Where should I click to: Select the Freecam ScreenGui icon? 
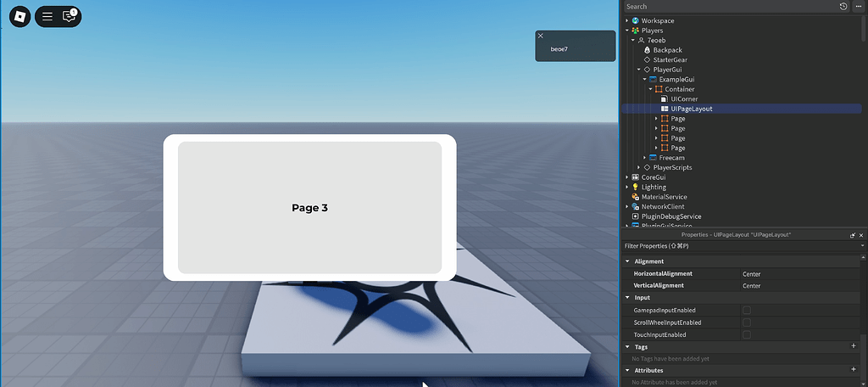click(654, 158)
